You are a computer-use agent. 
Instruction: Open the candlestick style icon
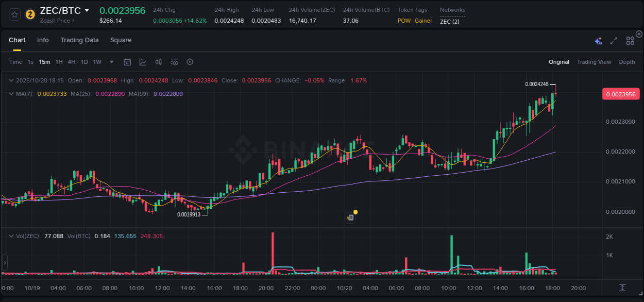coord(158,62)
